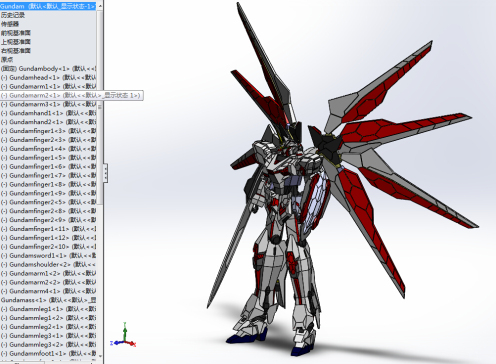The height and width of the screenshot is (364, 496).
Task: Select Gundamarm4<1> component
Action: 48,291
